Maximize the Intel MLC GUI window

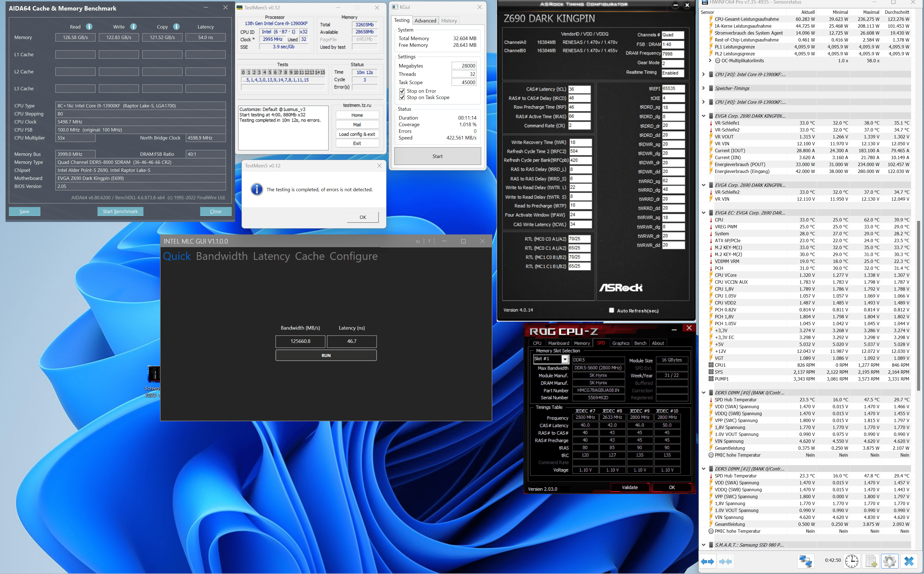coord(463,241)
